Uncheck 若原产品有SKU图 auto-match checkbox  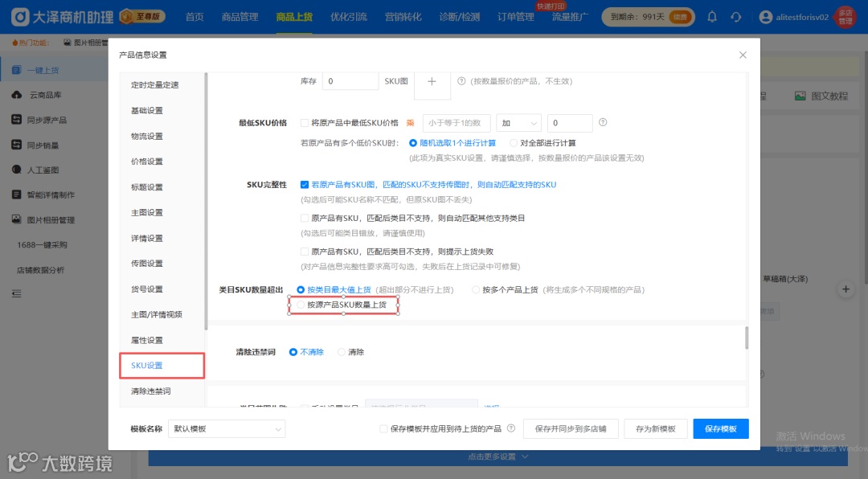pyautogui.click(x=305, y=184)
